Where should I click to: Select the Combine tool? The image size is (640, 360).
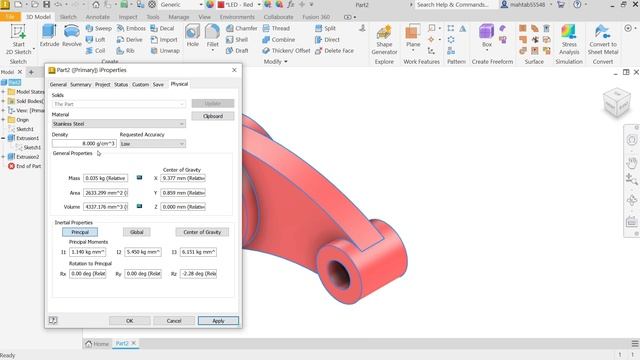[279, 40]
